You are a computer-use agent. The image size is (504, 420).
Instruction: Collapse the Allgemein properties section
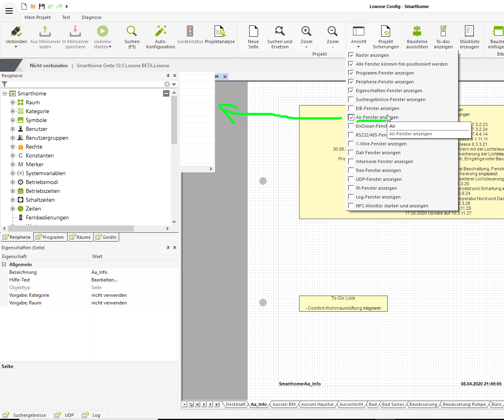point(4,265)
